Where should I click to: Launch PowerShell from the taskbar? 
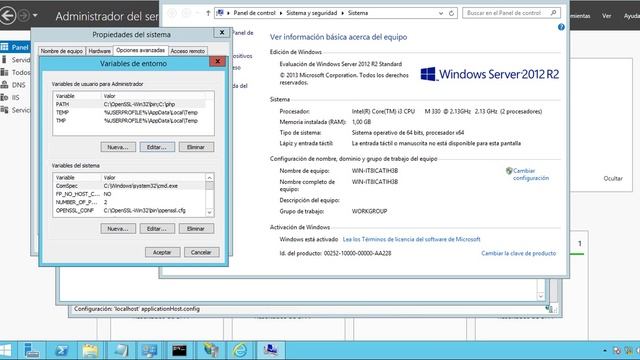61,350
